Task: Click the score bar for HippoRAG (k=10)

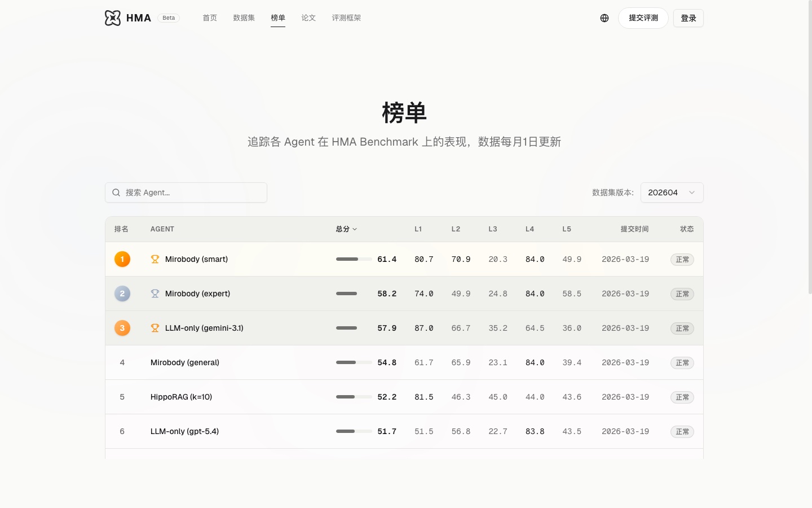Action: pyautogui.click(x=354, y=397)
